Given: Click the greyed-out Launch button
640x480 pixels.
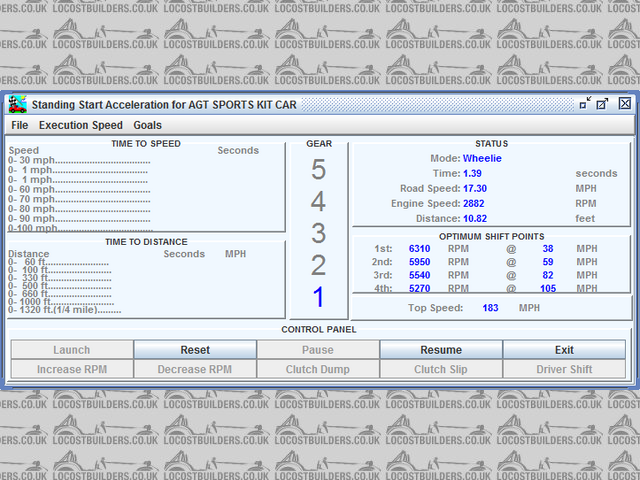Looking at the screenshot, I should pos(71,350).
